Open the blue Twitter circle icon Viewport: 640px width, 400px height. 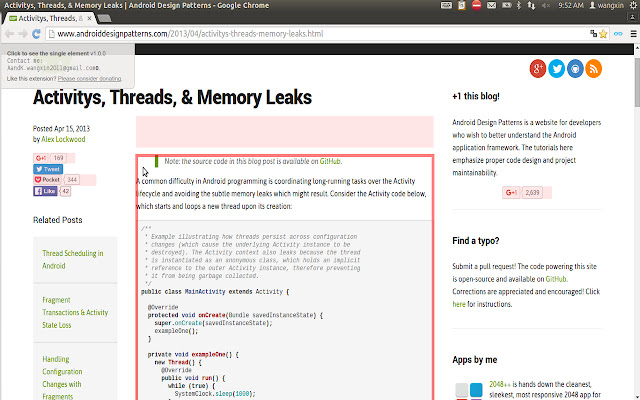tap(556, 69)
